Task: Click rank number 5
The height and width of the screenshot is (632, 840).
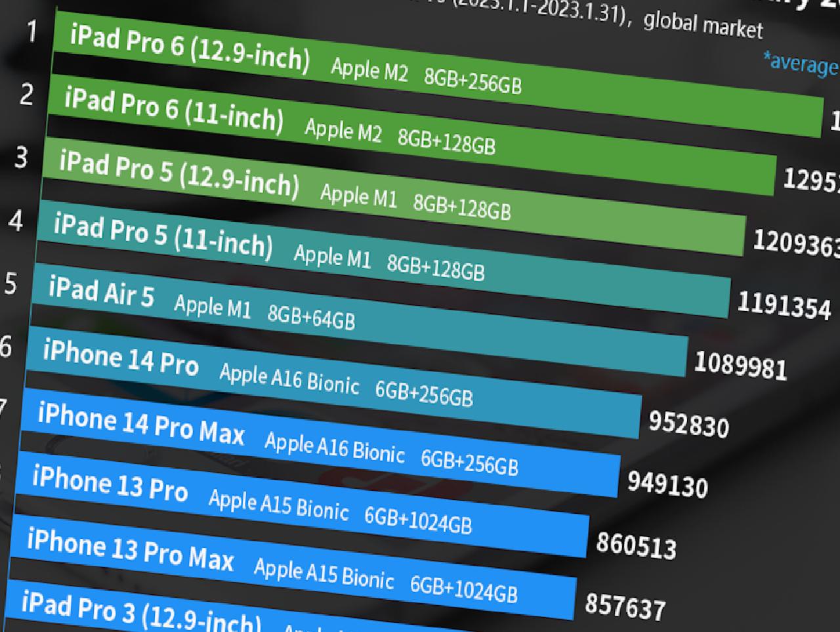Action: click(x=10, y=284)
